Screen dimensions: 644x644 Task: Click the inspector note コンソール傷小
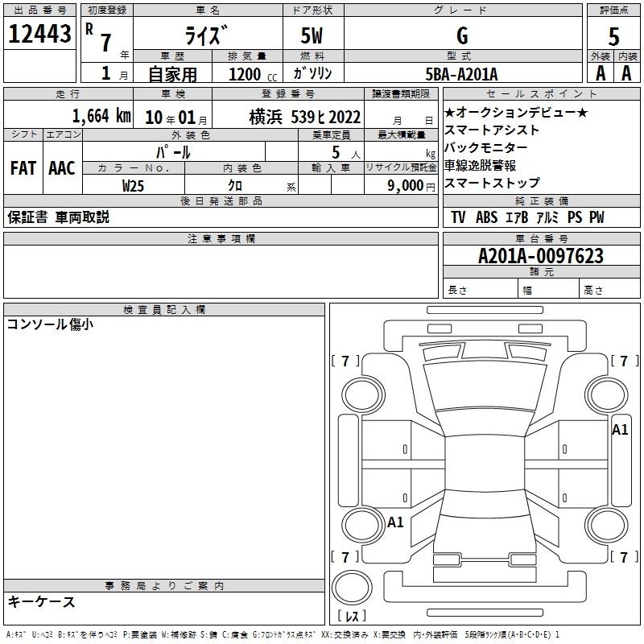tap(50, 324)
